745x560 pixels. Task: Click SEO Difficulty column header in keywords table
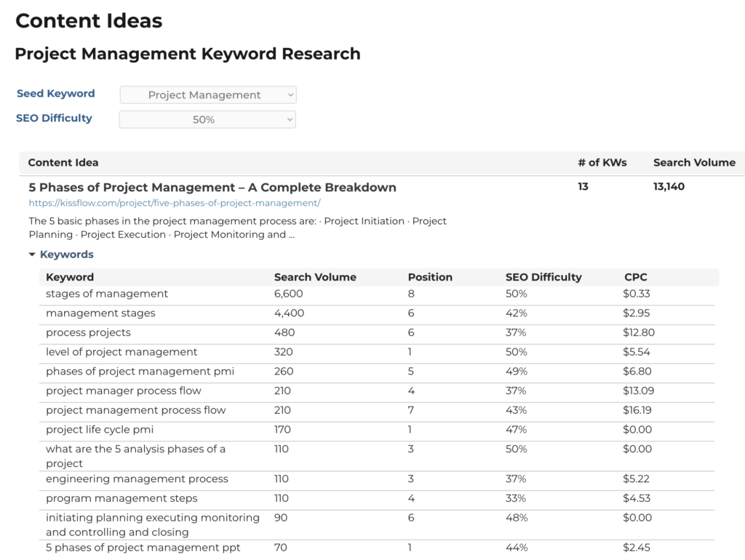[x=543, y=277]
